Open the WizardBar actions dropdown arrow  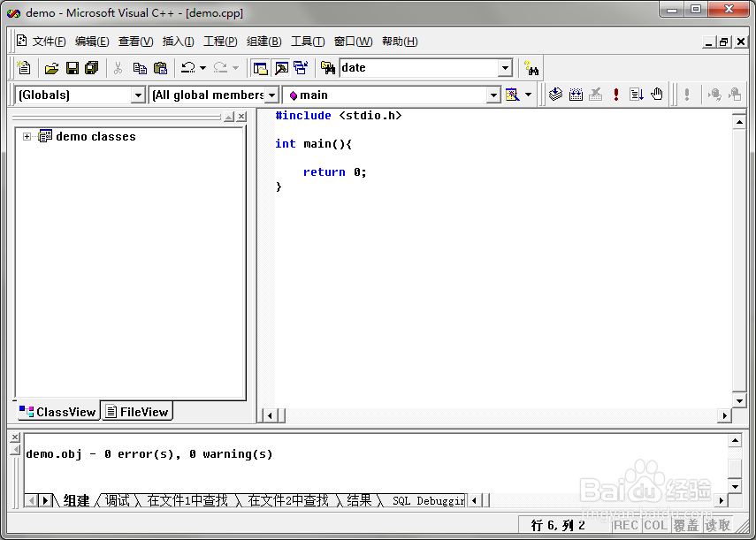(529, 95)
